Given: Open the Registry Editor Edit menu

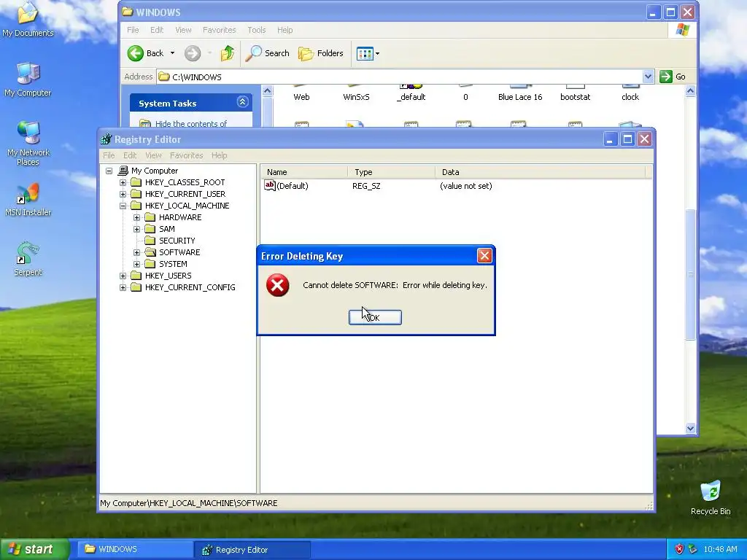Looking at the screenshot, I should 130,155.
